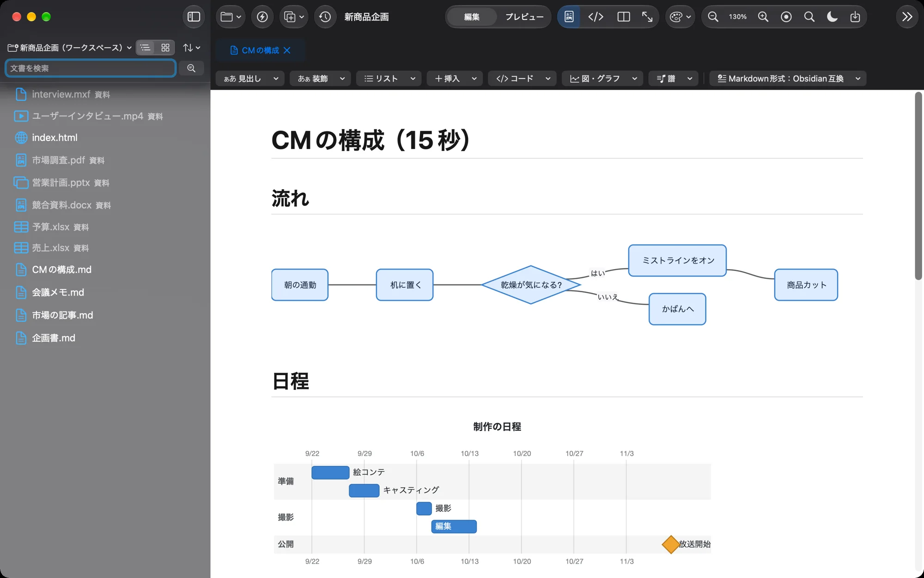Open the 図・グラフ menu
This screenshot has height=578, width=924.
(x=602, y=79)
